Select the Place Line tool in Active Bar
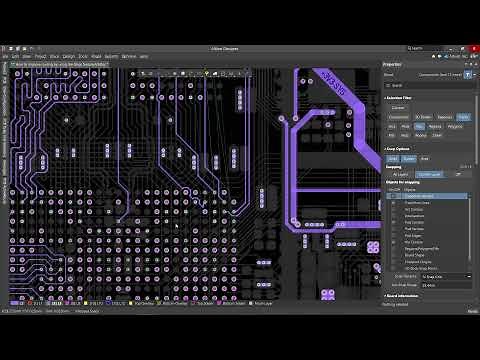 click(x=247, y=73)
